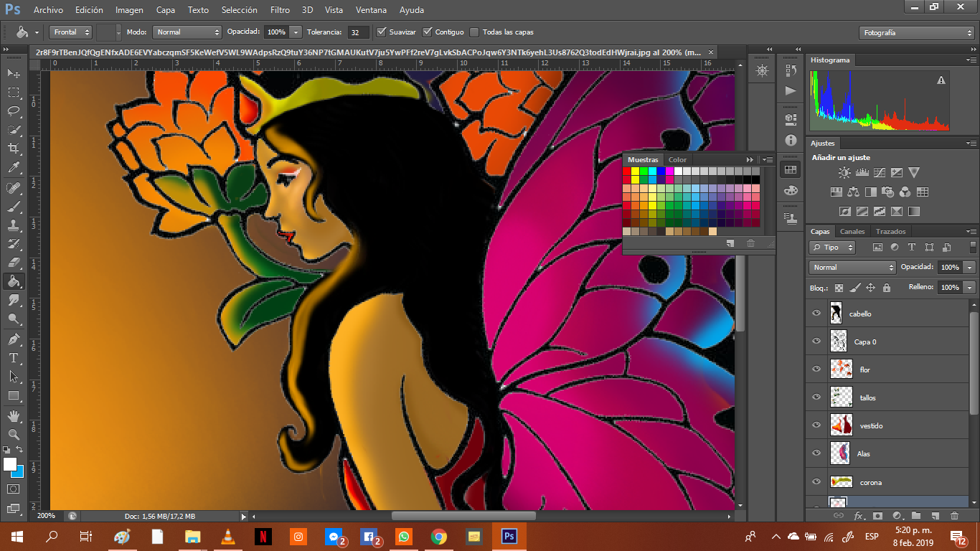Click the foreground color swatch
The height and width of the screenshot is (551, 980).
tap(10, 464)
